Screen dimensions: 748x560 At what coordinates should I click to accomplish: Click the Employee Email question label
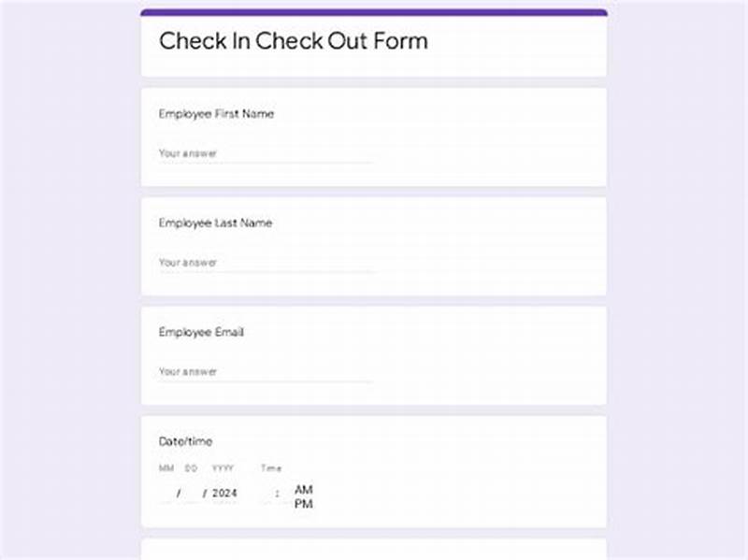[x=203, y=332]
